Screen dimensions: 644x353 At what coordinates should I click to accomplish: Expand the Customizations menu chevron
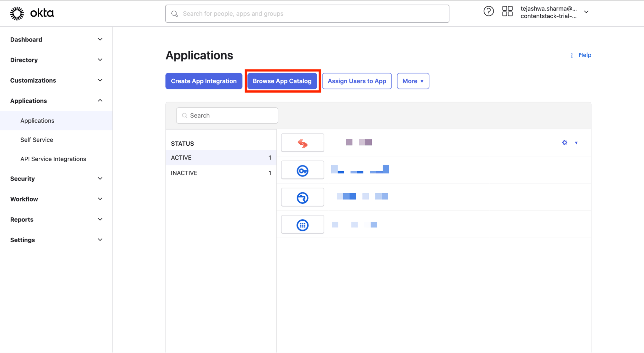100,80
